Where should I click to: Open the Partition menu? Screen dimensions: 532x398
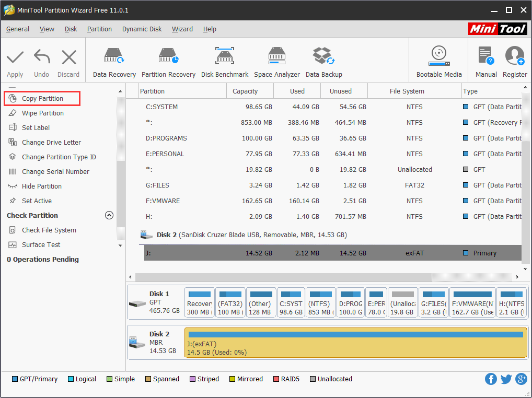coord(99,29)
